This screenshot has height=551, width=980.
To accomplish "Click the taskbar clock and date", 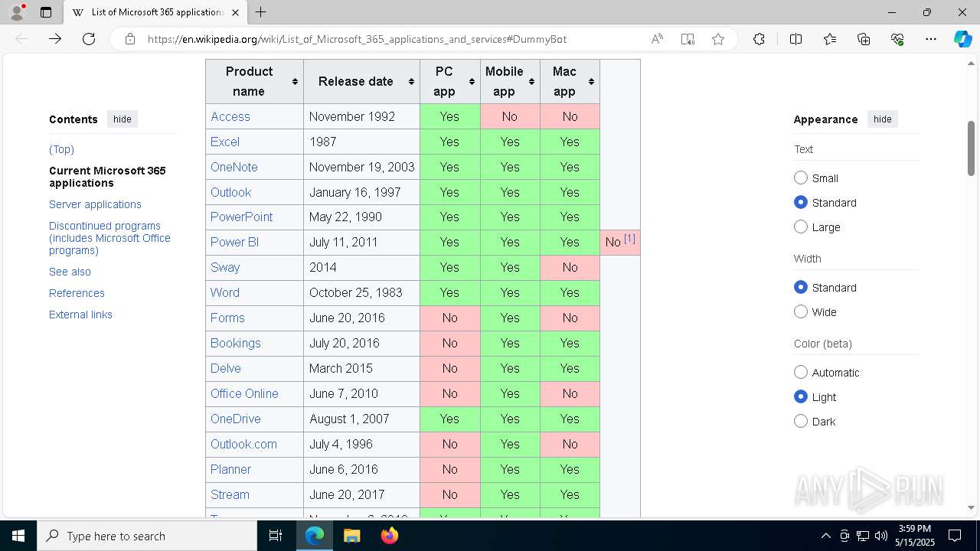I will [915, 536].
